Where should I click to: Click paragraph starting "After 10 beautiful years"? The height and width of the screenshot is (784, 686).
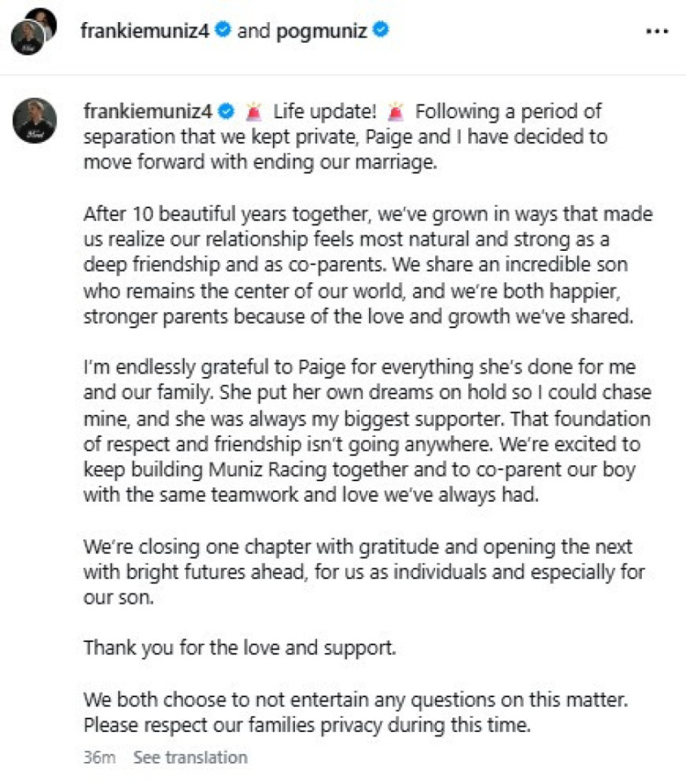click(368, 265)
